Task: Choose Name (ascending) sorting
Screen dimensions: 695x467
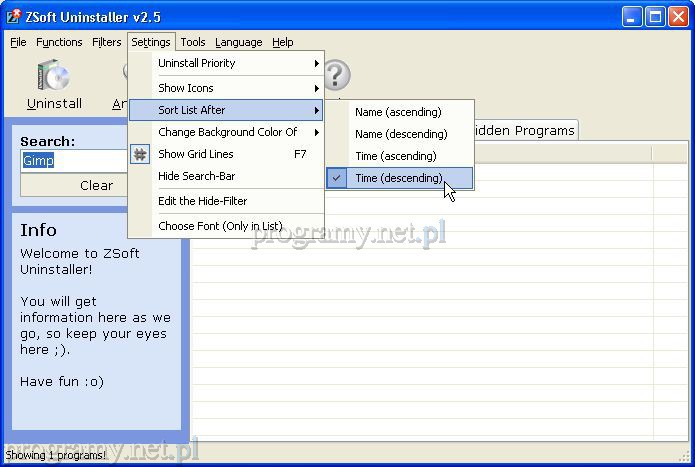Action: [398, 112]
